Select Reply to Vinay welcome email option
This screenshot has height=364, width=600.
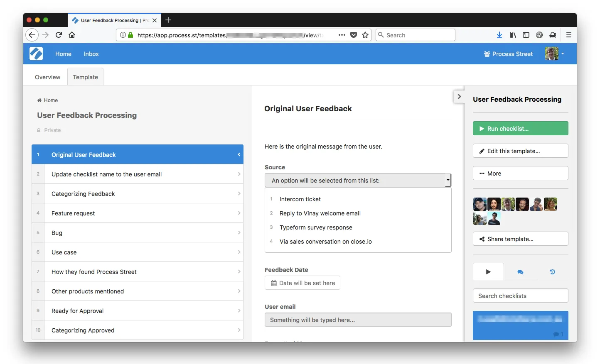320,213
